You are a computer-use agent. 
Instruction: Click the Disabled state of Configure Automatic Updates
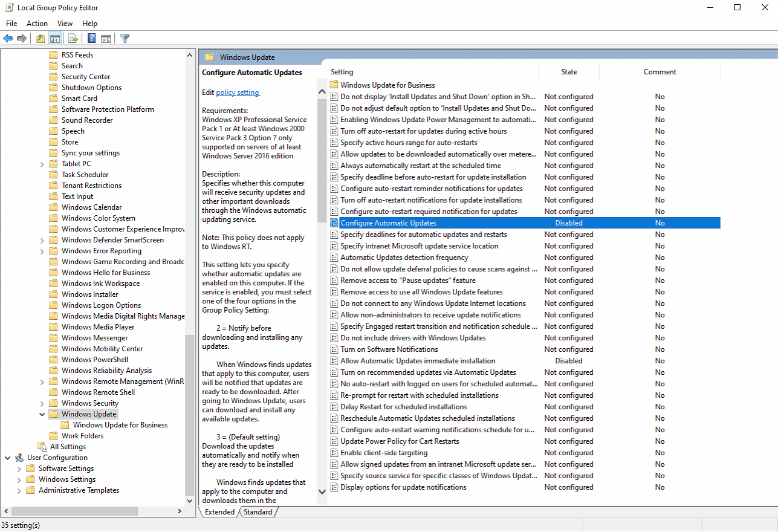pos(569,223)
